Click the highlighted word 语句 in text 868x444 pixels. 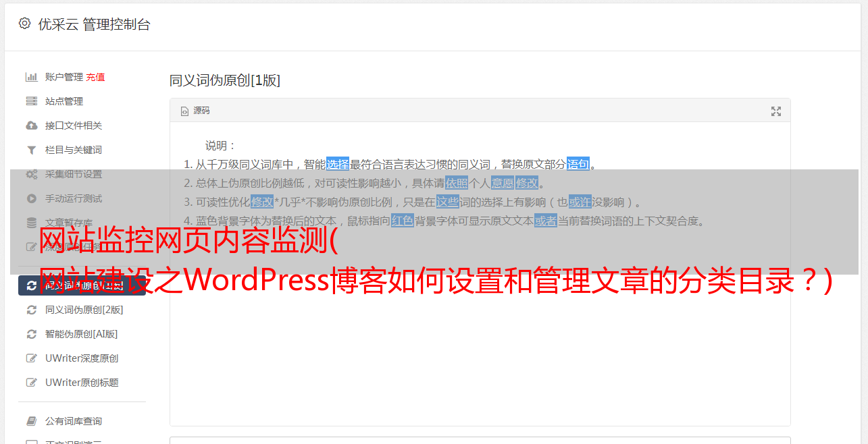tap(578, 164)
